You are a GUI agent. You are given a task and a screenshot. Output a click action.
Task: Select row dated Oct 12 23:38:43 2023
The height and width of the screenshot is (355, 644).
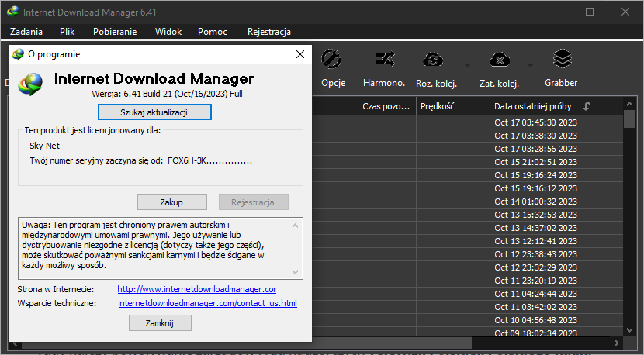click(535, 254)
